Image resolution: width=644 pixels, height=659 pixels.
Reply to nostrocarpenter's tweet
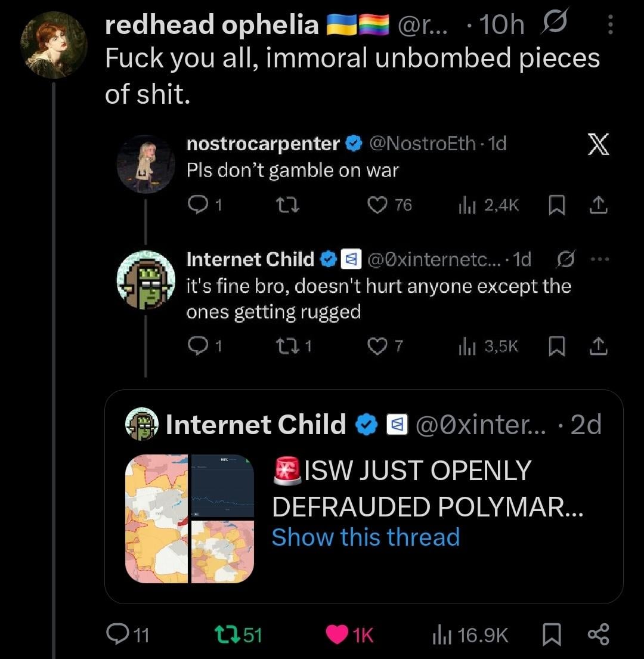196,205
